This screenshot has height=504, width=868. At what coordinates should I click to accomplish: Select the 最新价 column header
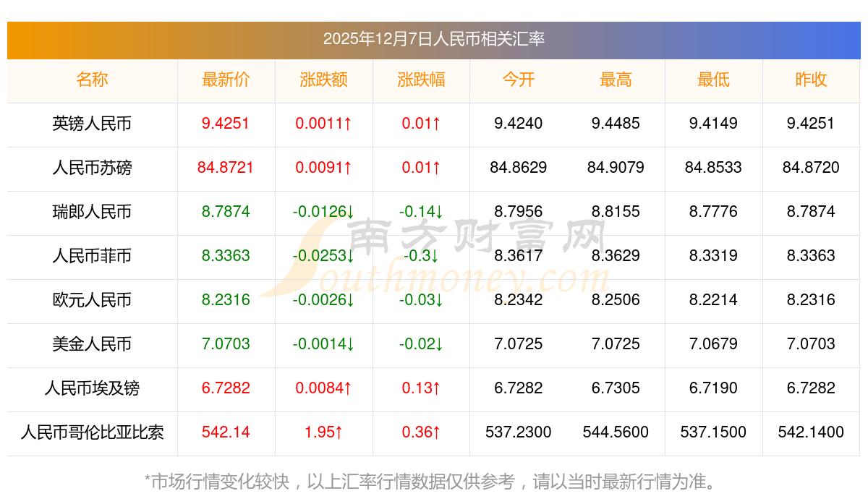coord(226,80)
